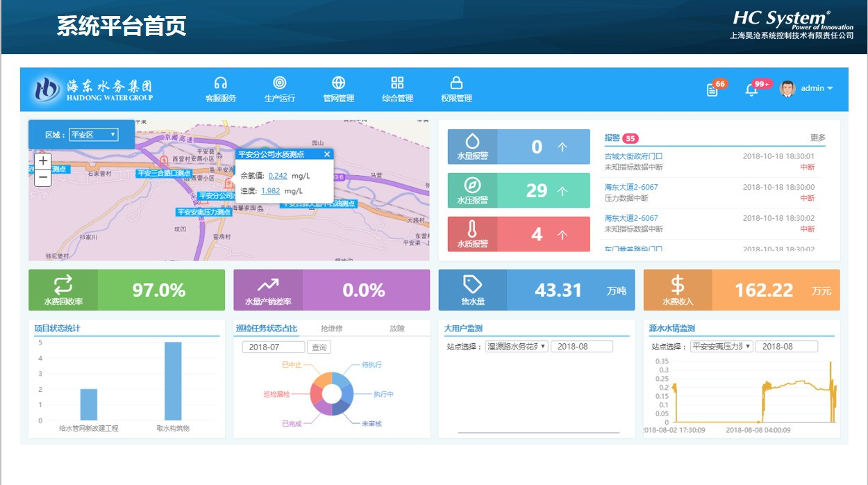Open the 客服服务 headset menu icon

[221, 83]
